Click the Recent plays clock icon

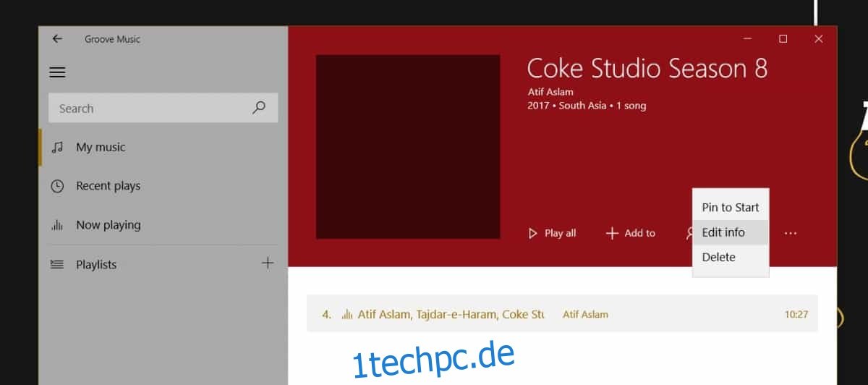click(x=57, y=186)
